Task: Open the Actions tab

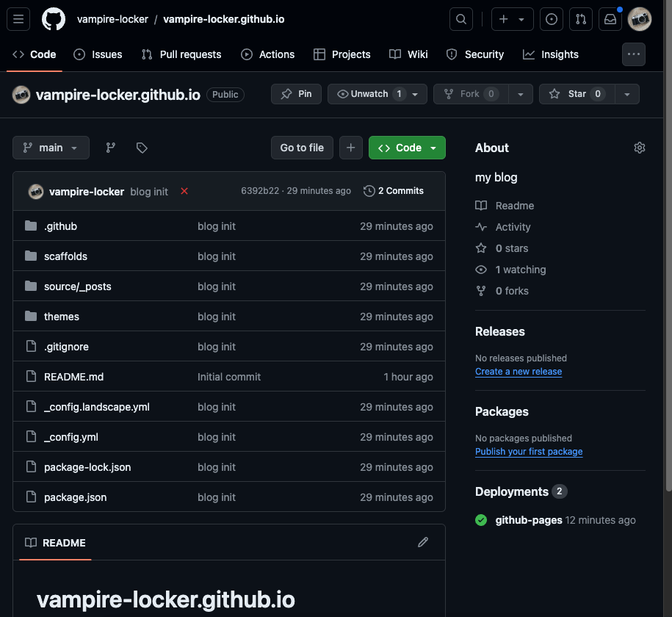Action: [x=268, y=54]
